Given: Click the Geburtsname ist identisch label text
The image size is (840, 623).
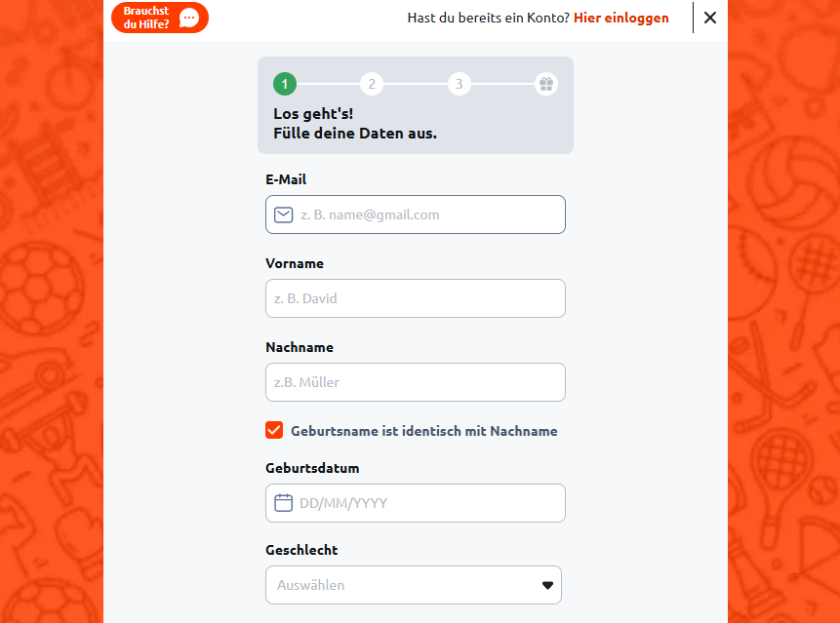Looking at the screenshot, I should pos(423,431).
